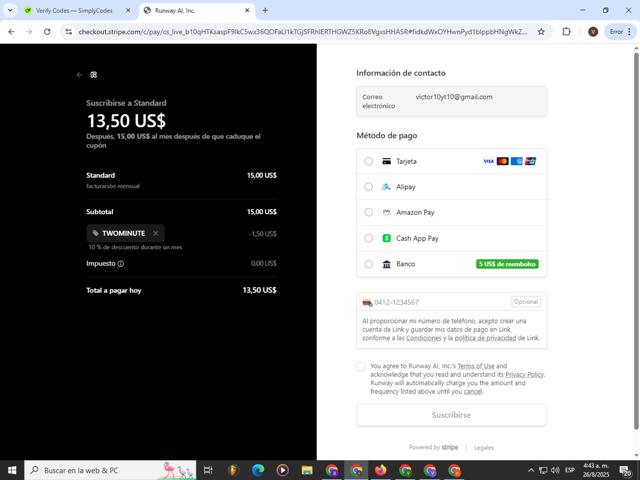The height and width of the screenshot is (480, 640).
Task: Open the Privacy Policy link
Action: (524, 375)
